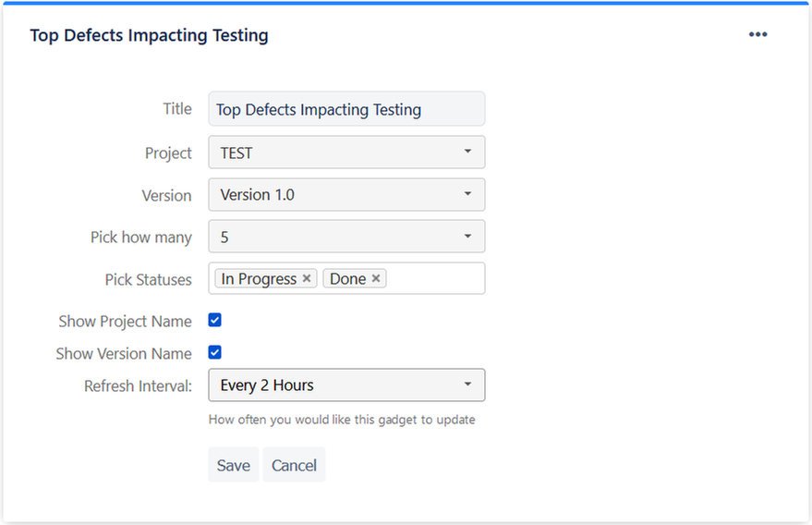
Task: Click the In Progress status tag label
Action: click(x=259, y=279)
